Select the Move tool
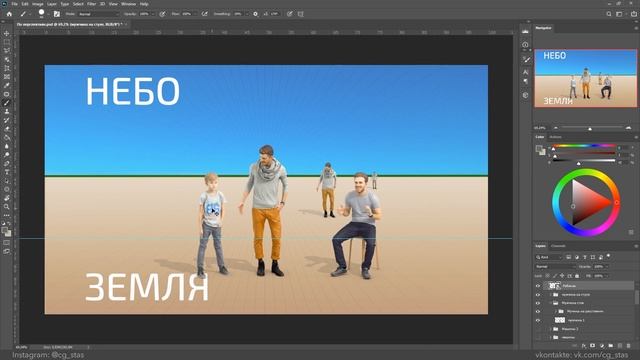 coord(7,33)
